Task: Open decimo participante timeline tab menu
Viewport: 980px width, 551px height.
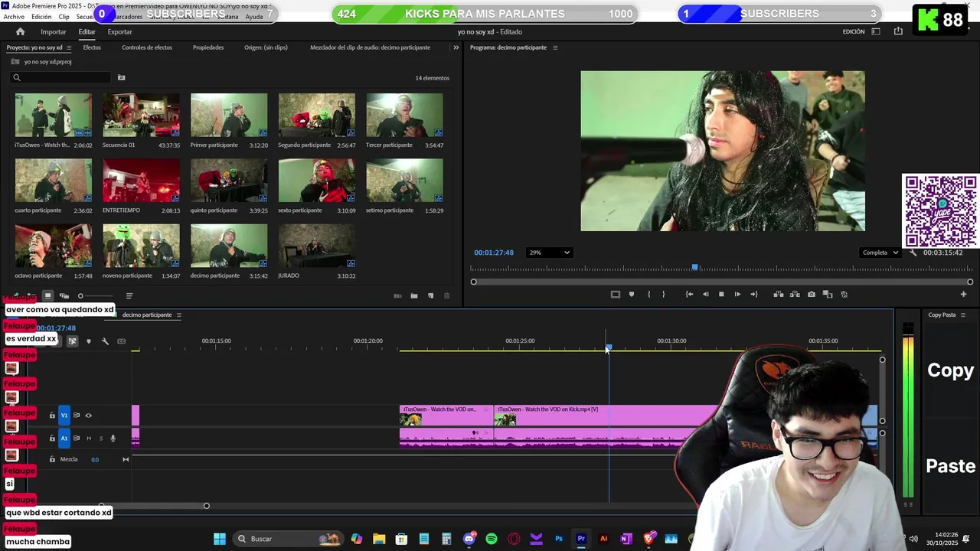Action: [178, 315]
